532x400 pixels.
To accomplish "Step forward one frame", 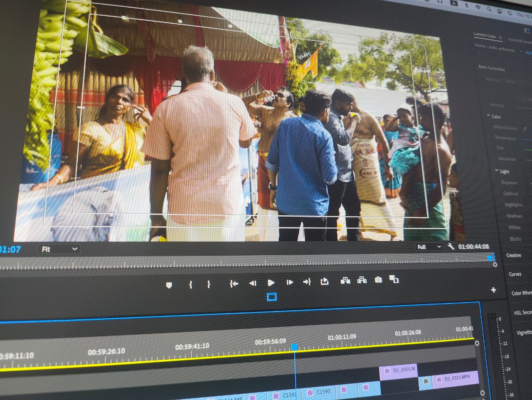I will click(x=290, y=282).
